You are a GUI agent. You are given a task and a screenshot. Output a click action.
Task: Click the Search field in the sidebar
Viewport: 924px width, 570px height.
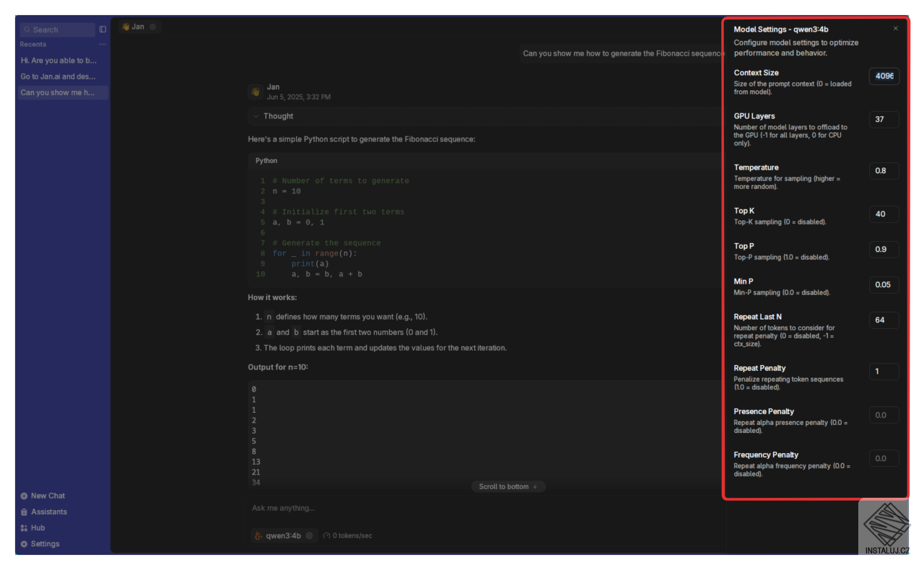click(57, 30)
